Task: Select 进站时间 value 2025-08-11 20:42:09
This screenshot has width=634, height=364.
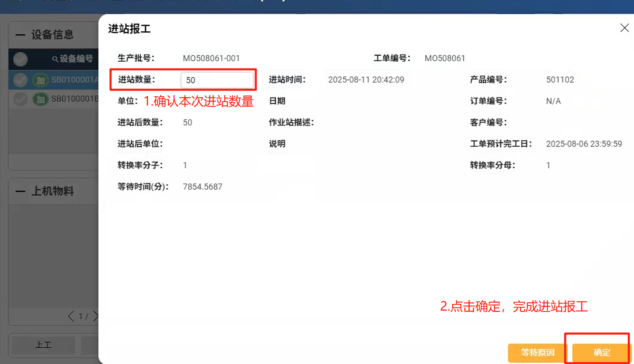Action: [366, 80]
